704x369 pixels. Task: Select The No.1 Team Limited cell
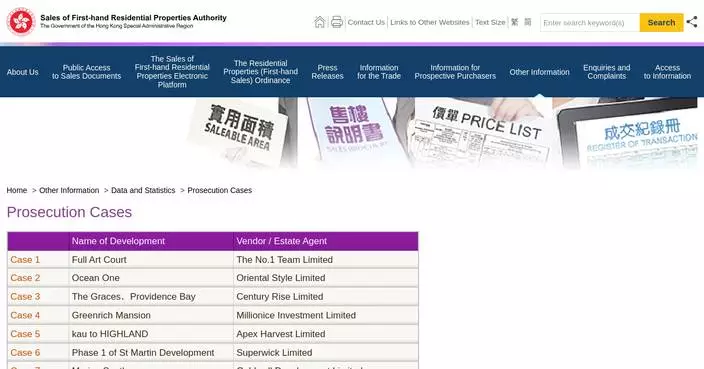tap(326, 259)
